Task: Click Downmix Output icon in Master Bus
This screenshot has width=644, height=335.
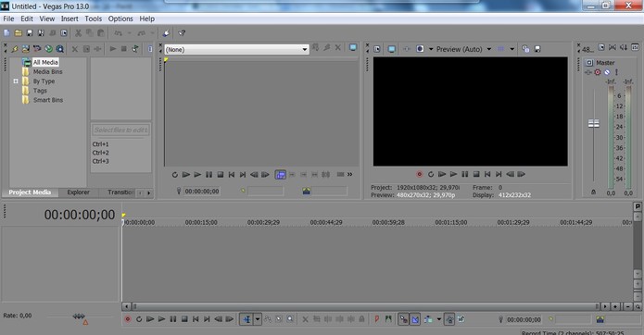Action: (x=612, y=47)
